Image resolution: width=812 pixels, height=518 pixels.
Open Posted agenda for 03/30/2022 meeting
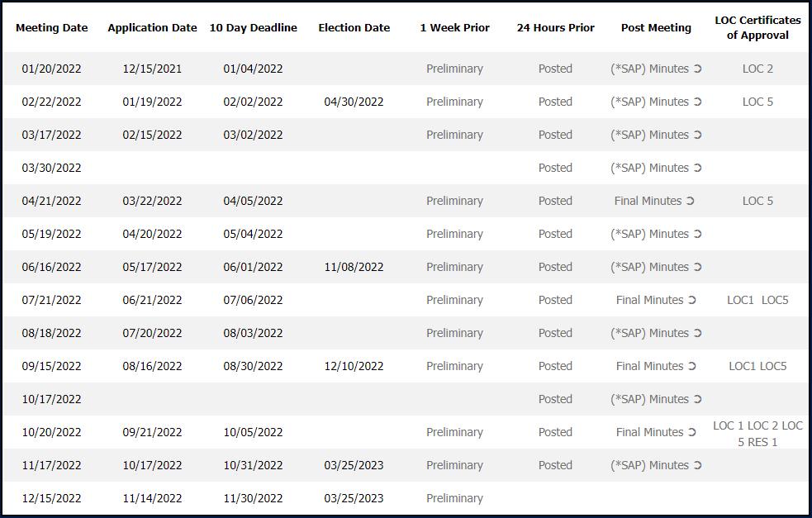pos(555,168)
